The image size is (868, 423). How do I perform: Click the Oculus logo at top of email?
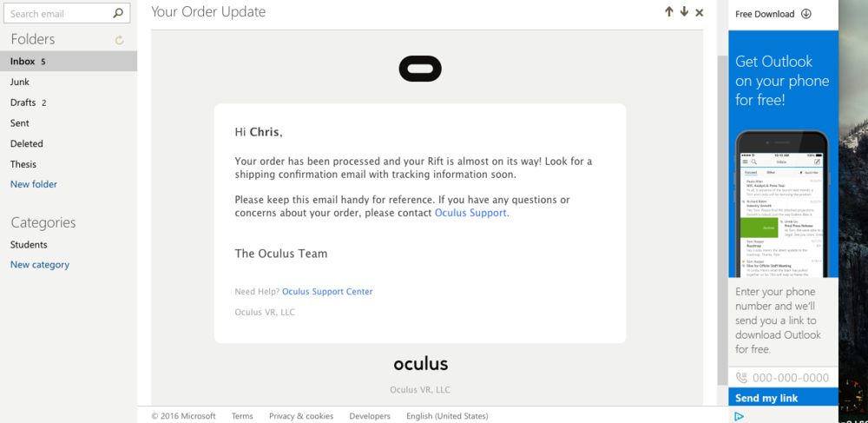pyautogui.click(x=420, y=69)
